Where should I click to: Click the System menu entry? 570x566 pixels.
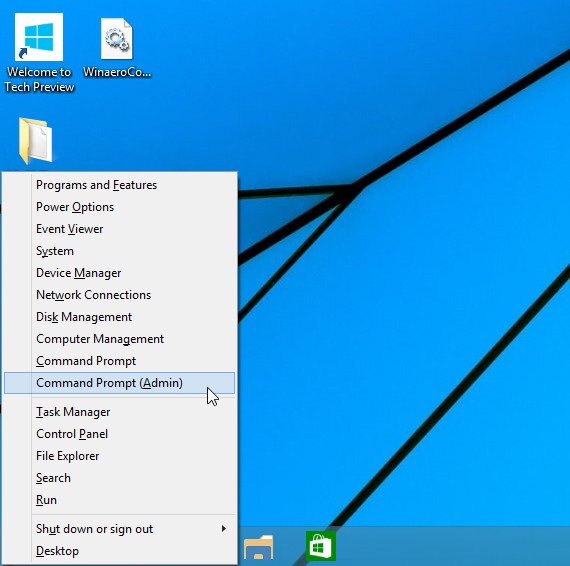click(x=119, y=251)
